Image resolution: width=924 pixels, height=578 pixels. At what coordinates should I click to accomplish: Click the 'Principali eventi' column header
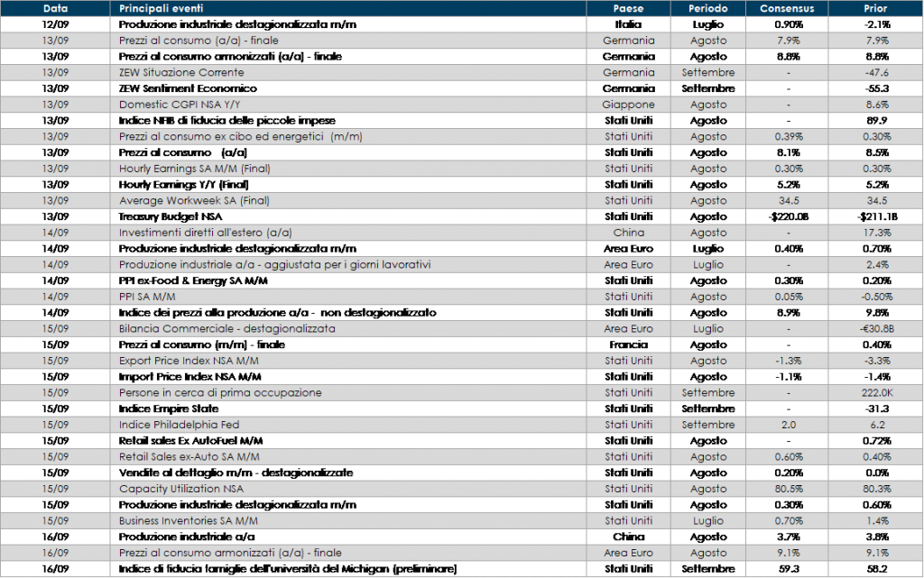162,9
